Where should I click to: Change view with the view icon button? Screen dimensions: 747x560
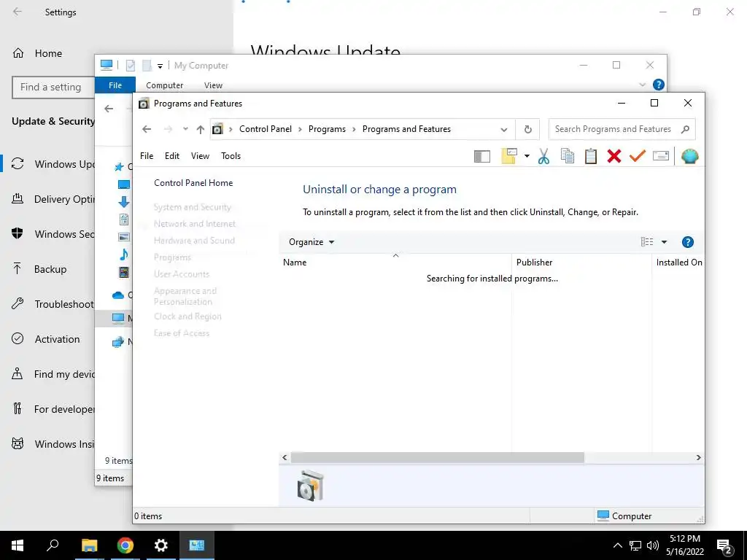point(646,242)
